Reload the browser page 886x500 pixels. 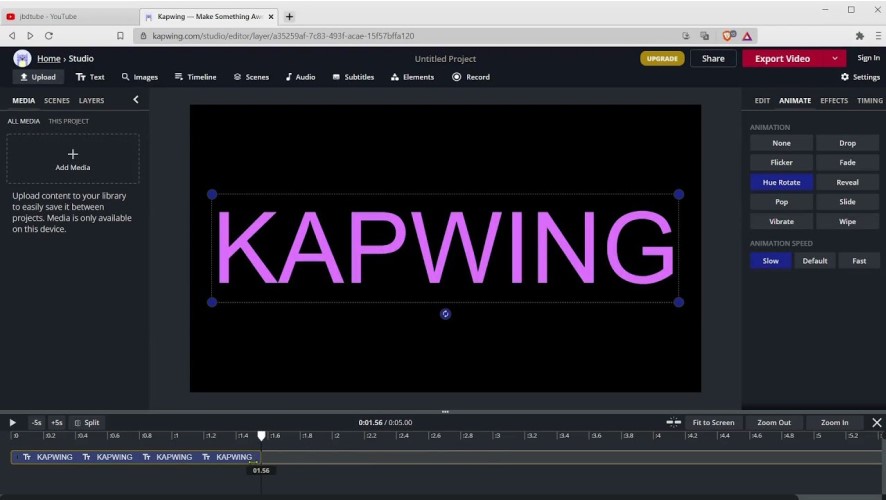pyautogui.click(x=49, y=36)
